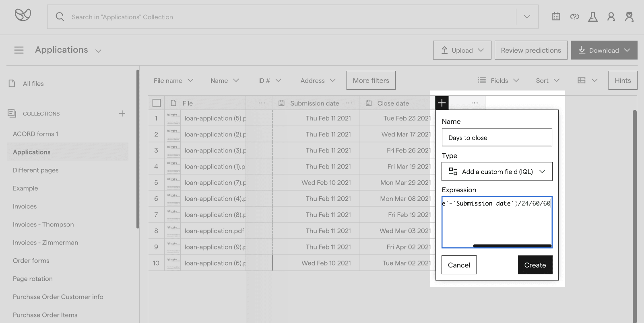
Task: Open the Invoices collection
Action: click(25, 206)
